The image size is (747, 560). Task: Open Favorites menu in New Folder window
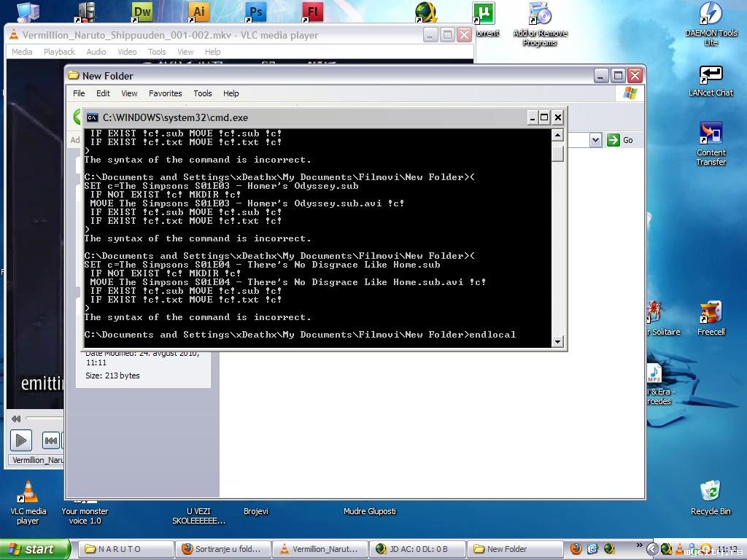[x=166, y=93]
